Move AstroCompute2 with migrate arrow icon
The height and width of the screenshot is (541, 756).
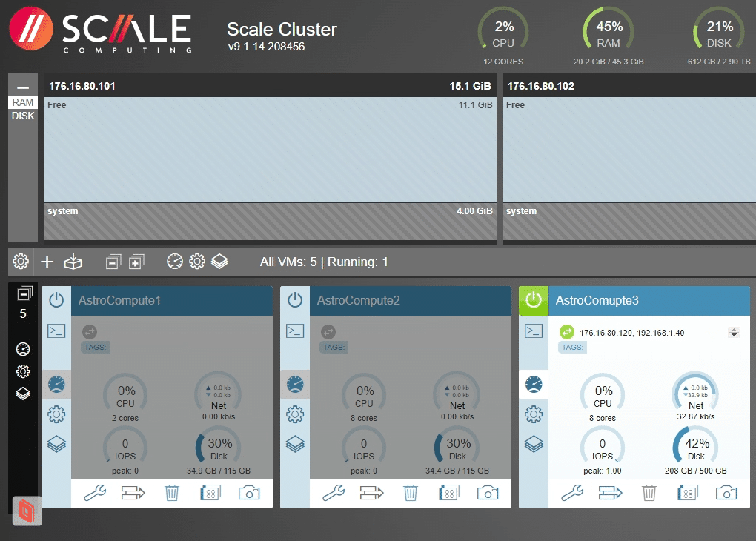(x=372, y=494)
